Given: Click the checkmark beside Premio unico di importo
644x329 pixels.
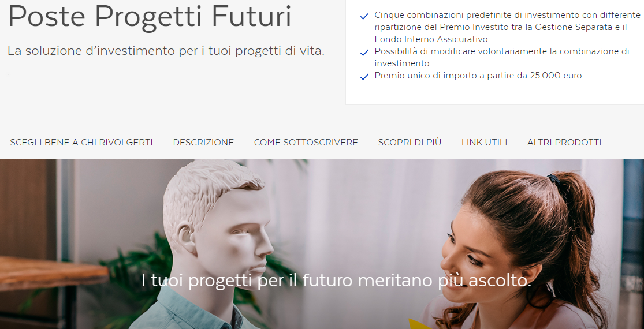Looking at the screenshot, I should point(364,77).
